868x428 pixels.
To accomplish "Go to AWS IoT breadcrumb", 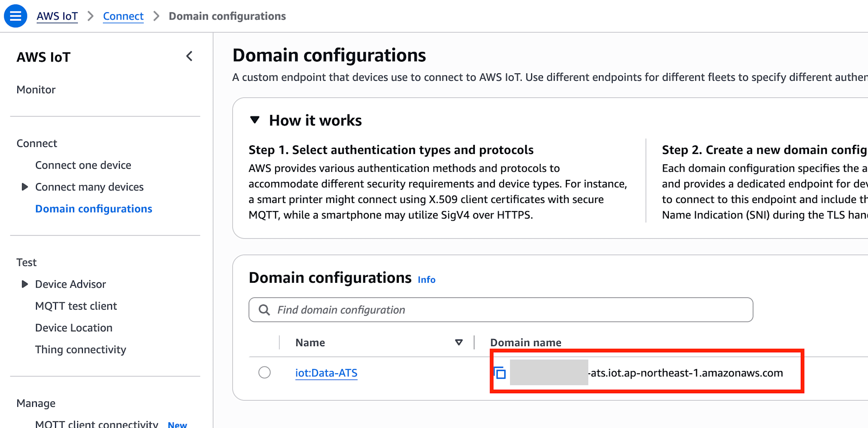I will click(57, 16).
